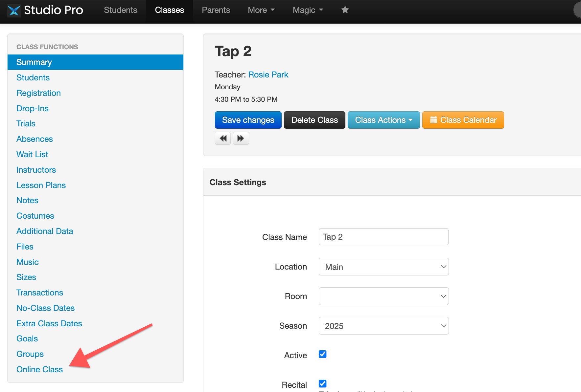Open No-Class Dates in the sidebar
This screenshot has height=392, width=581.
[x=45, y=308]
